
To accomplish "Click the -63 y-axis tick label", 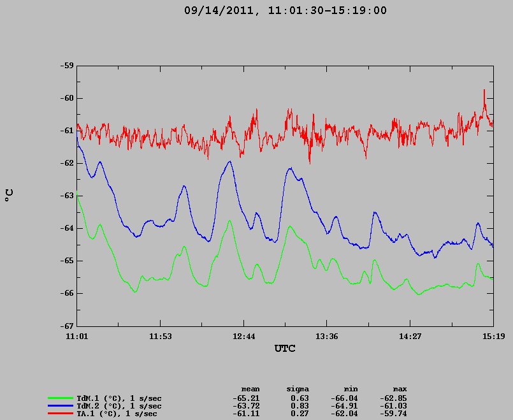I will (x=67, y=196).
